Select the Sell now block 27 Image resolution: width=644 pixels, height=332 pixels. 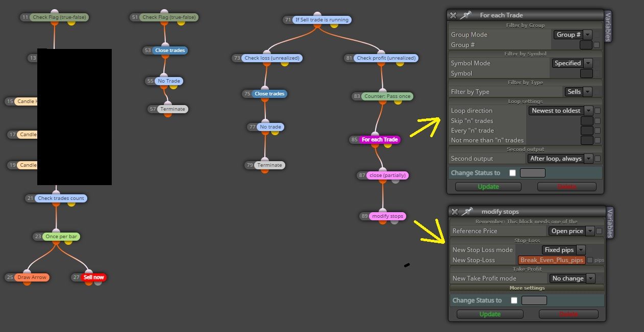click(x=94, y=277)
